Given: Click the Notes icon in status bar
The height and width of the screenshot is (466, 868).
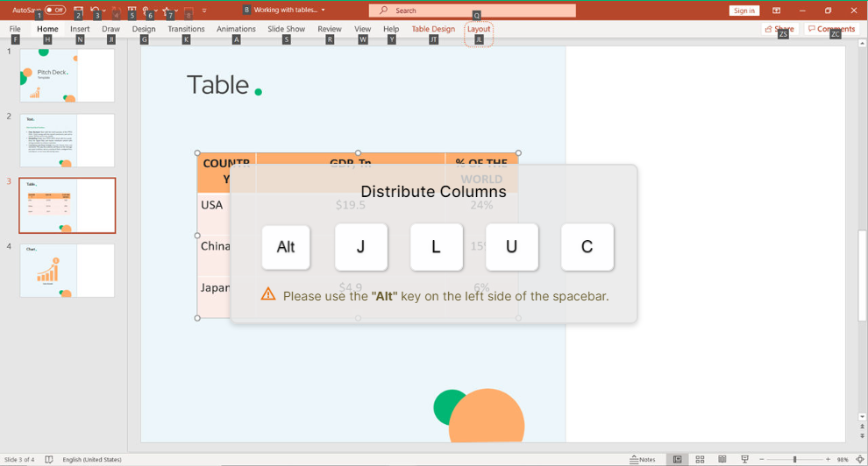Looking at the screenshot, I should pos(634,459).
